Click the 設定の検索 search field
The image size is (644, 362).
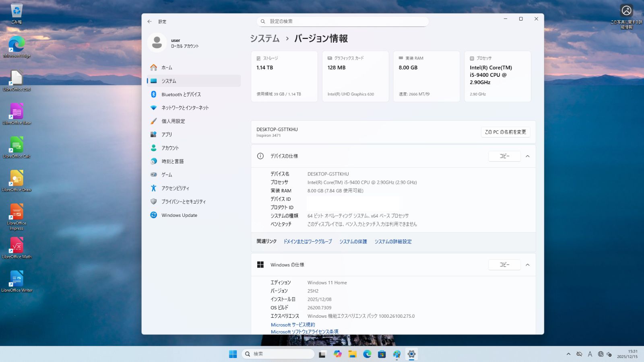pos(342,21)
